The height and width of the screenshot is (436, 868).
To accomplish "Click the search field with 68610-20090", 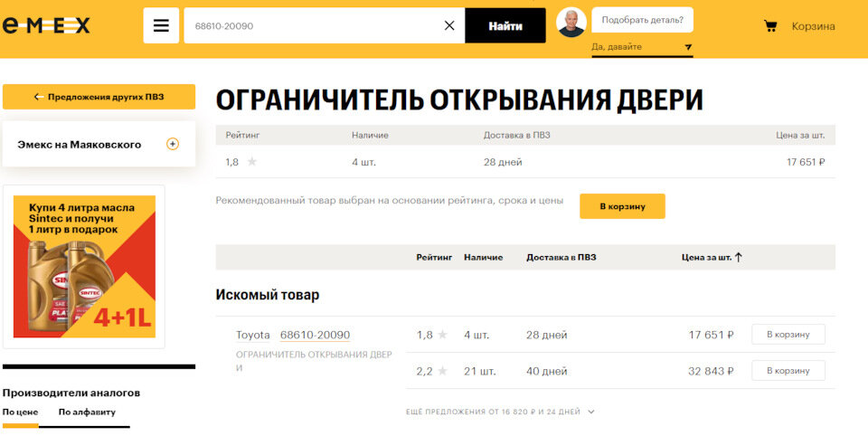I will click(x=325, y=25).
